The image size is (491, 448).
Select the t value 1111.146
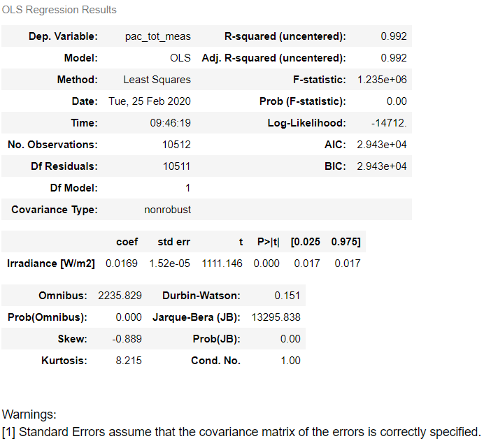click(x=222, y=263)
